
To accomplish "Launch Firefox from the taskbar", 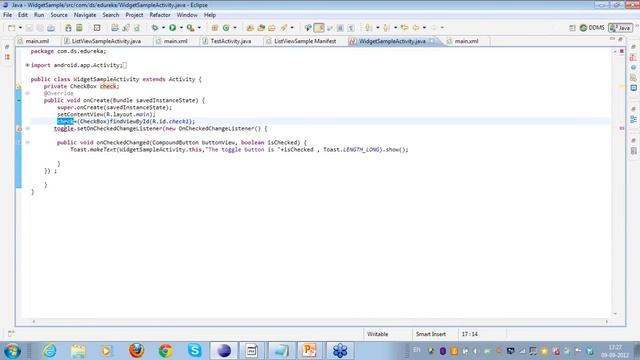I will 136,351.
